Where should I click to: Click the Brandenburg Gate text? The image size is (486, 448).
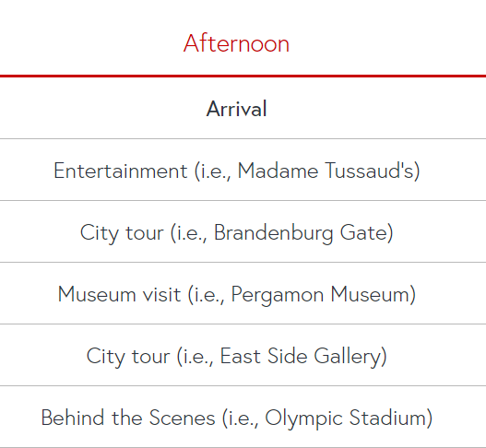[x=301, y=233]
